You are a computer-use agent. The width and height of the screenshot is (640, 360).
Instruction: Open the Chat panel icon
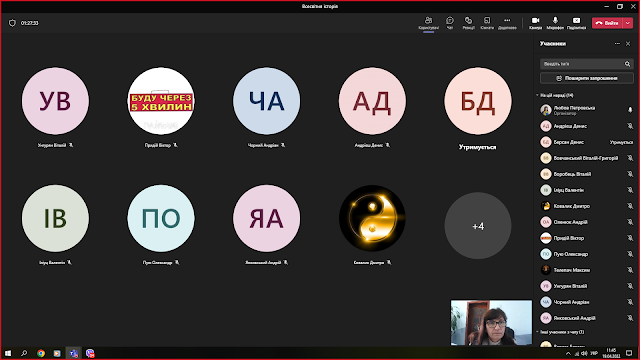[x=449, y=23]
